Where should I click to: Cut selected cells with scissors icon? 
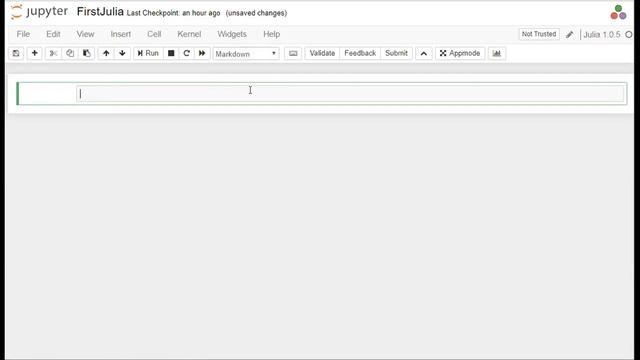tap(53, 53)
